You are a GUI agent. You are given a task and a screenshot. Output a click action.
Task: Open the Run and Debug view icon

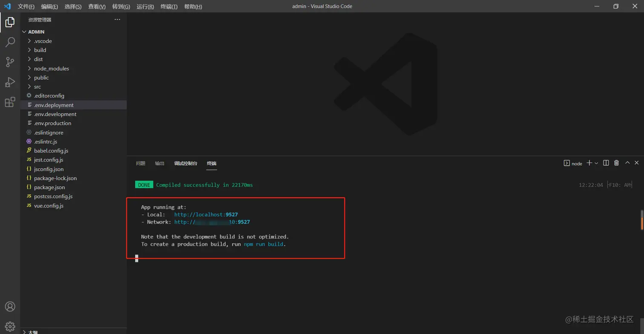pos(10,82)
